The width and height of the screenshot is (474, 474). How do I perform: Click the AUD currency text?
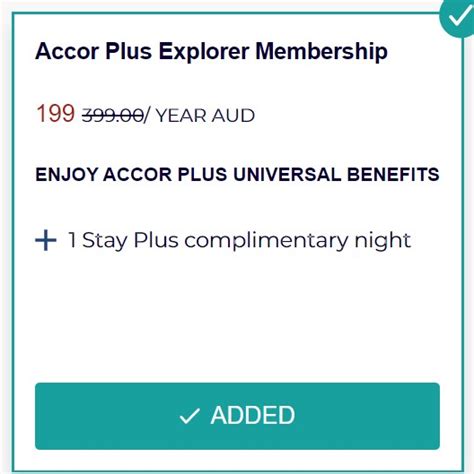(233, 116)
